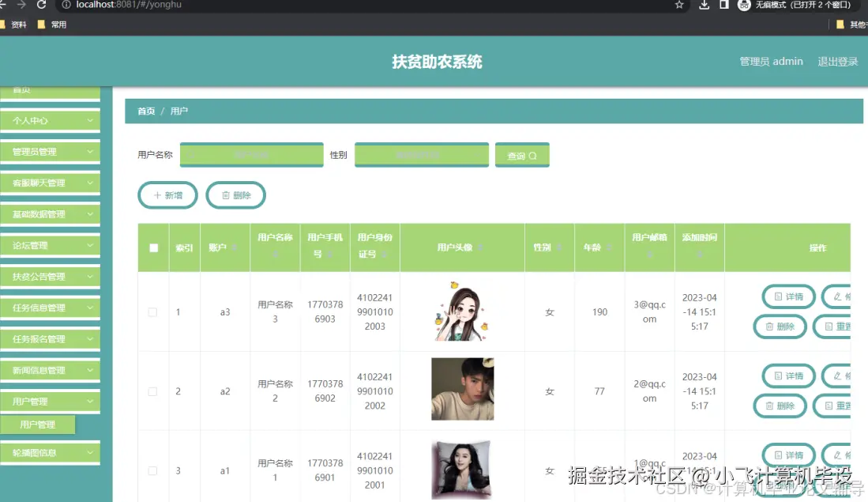Expand 客服聊天管理 sidebar chevron
The width and height of the screenshot is (868, 502).
point(90,183)
